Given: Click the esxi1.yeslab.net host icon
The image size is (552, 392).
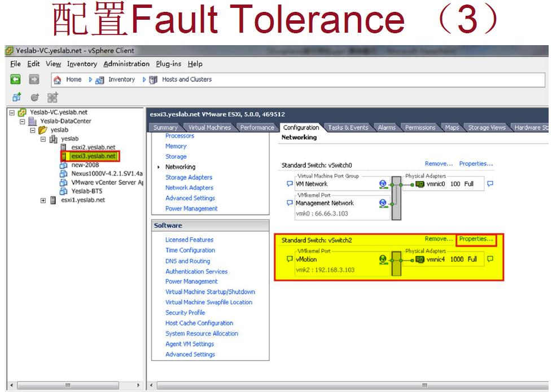Looking at the screenshot, I should tap(53, 200).
